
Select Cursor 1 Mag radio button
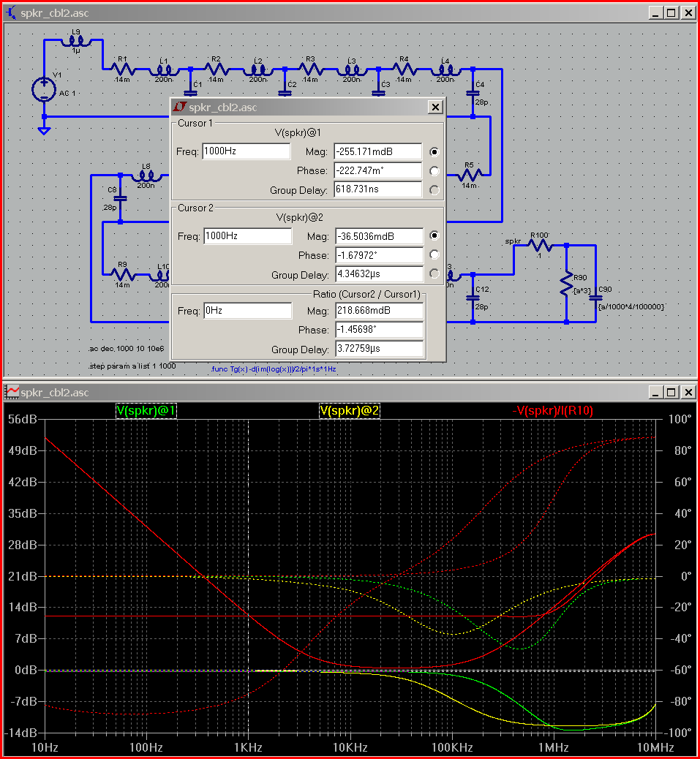pyautogui.click(x=434, y=152)
